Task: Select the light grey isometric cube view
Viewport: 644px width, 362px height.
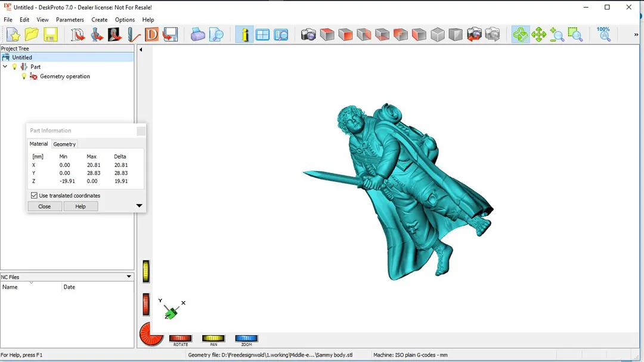Action: 438,35
